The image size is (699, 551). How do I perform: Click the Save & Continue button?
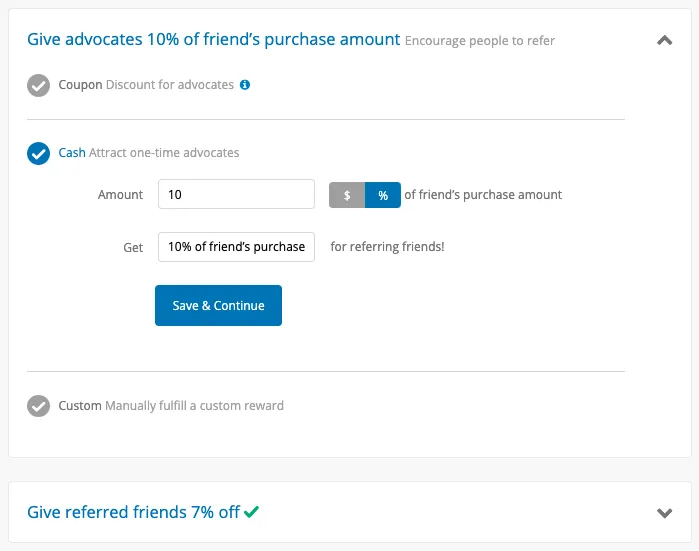tap(218, 305)
